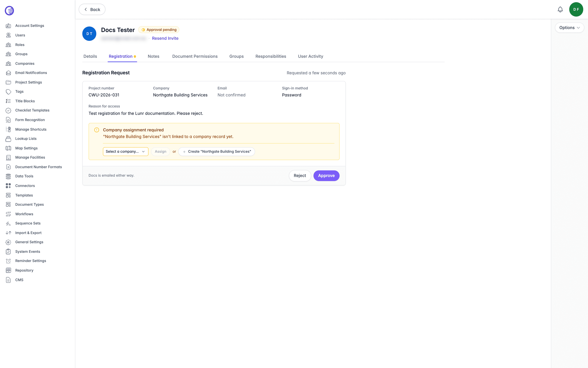
Task: Expand the Options dropdown
Action: 569,28
